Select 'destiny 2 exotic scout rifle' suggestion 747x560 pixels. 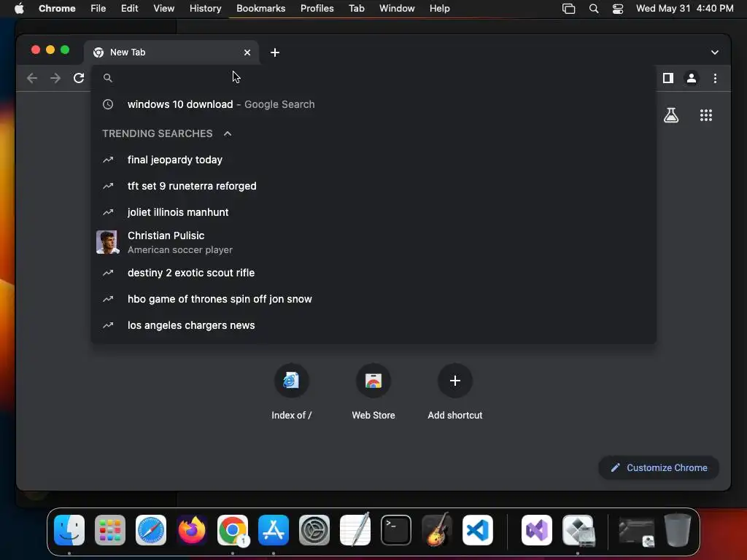point(374,273)
